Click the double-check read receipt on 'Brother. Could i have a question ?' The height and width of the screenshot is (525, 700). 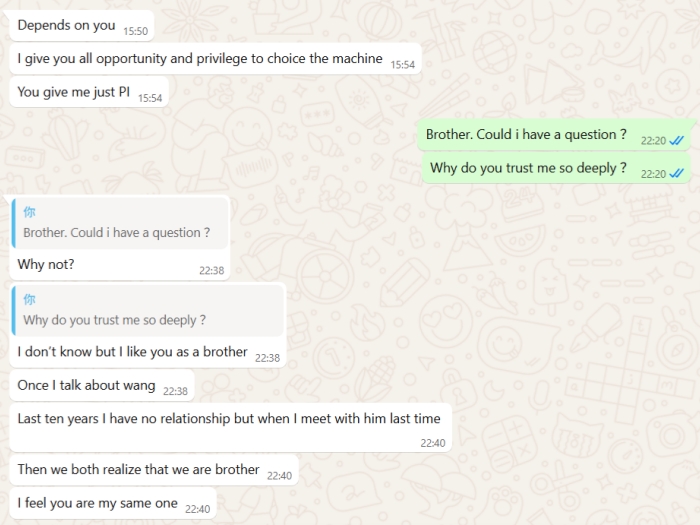676,141
